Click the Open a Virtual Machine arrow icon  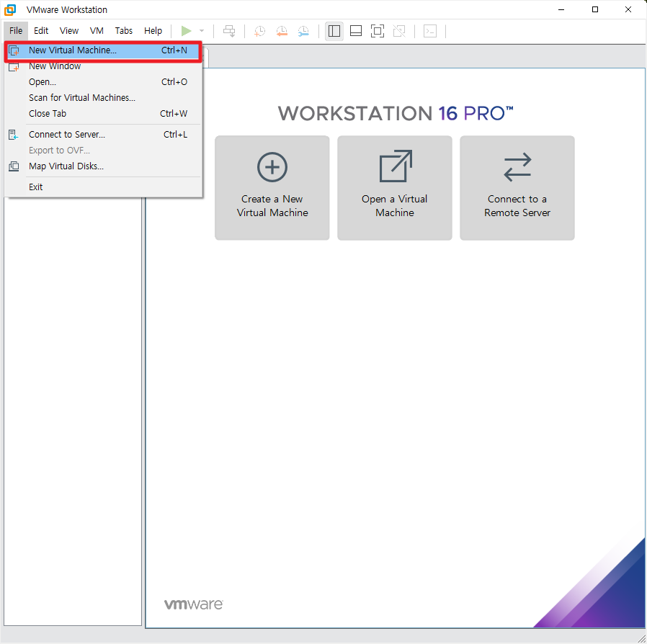click(x=396, y=166)
